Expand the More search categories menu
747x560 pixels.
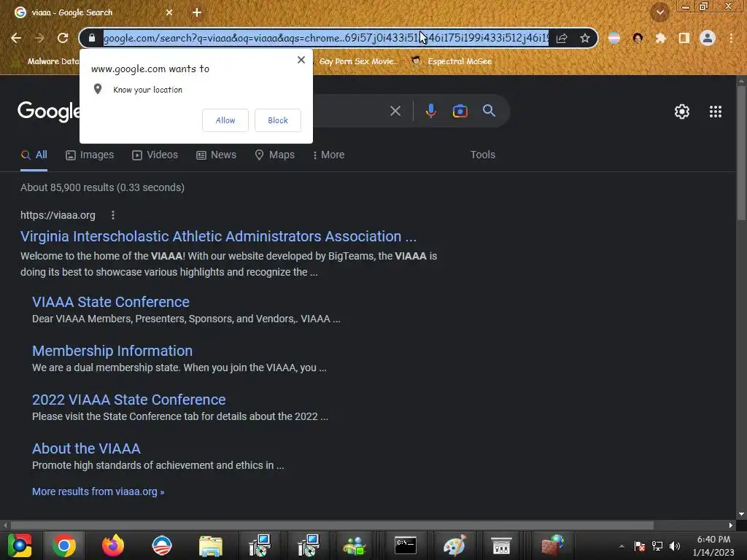pyautogui.click(x=329, y=155)
